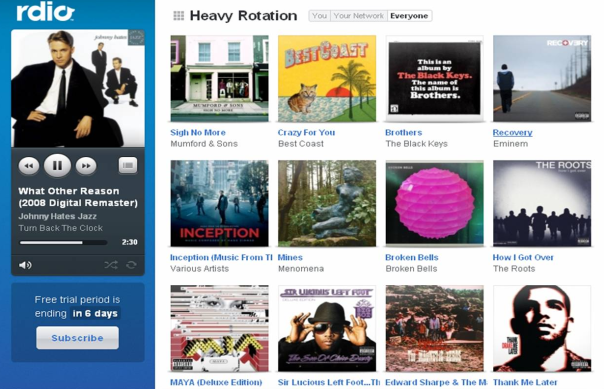
Task: Select the Everyone tab
Action: (409, 16)
